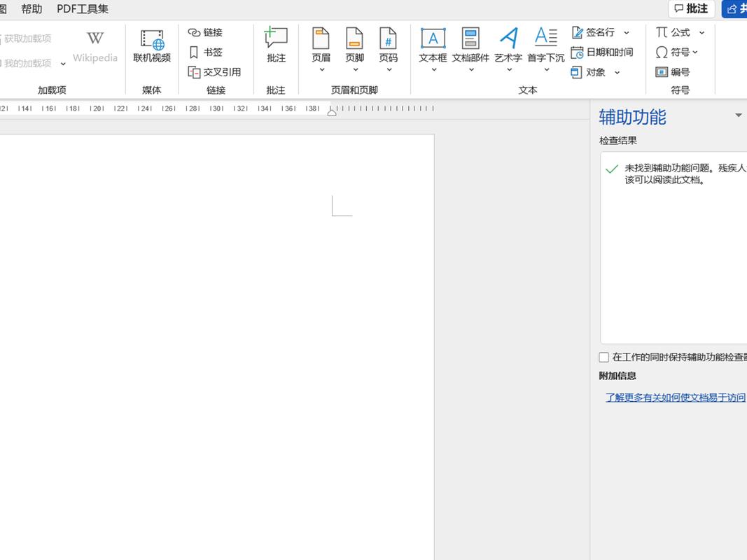This screenshot has height=560, width=747.
Task: Open the 帮助 ribbon tab
Action: click(32, 9)
